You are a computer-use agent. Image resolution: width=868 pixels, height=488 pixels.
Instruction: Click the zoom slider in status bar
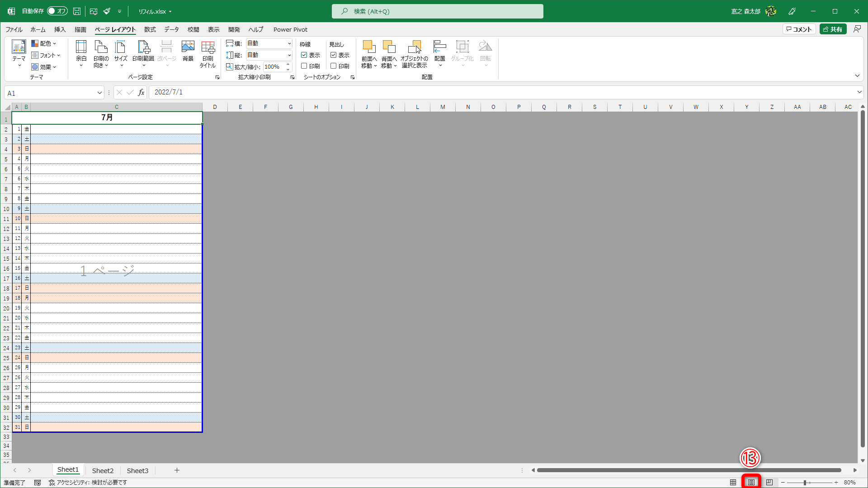pos(805,483)
